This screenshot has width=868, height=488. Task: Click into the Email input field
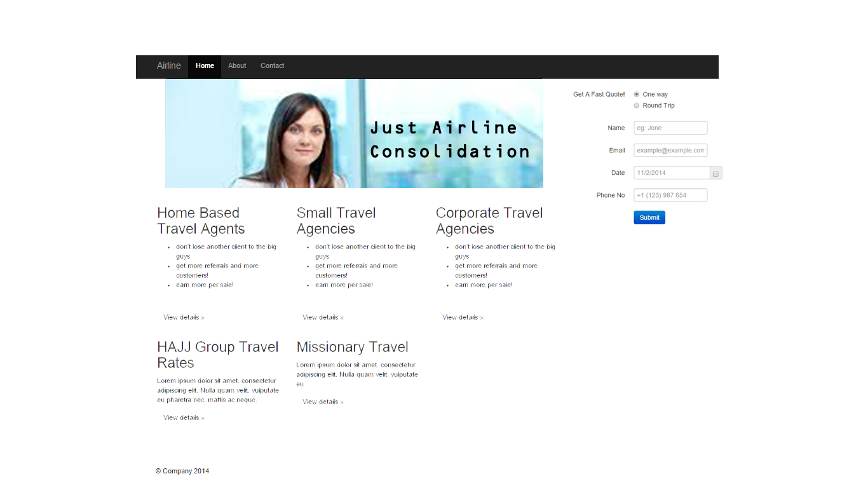(670, 151)
